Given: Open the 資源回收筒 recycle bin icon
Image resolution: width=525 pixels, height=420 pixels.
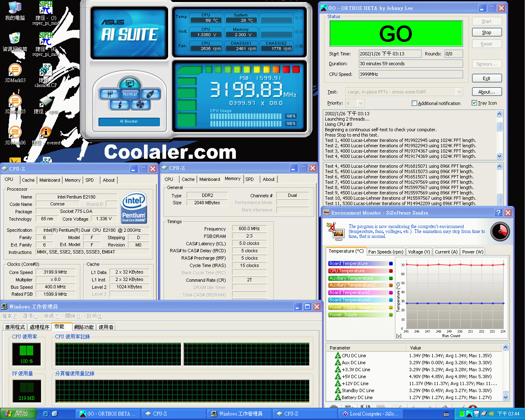Looking at the screenshot, I should [15, 41].
